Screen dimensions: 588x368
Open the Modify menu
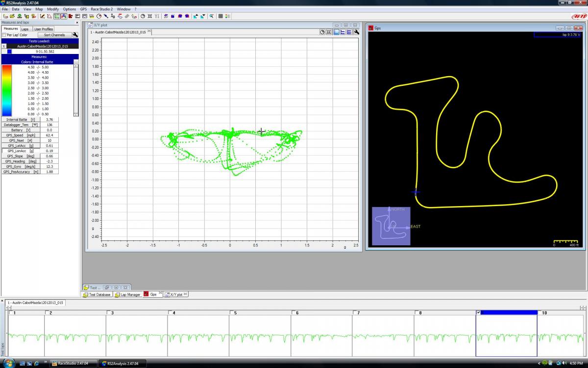(53, 9)
